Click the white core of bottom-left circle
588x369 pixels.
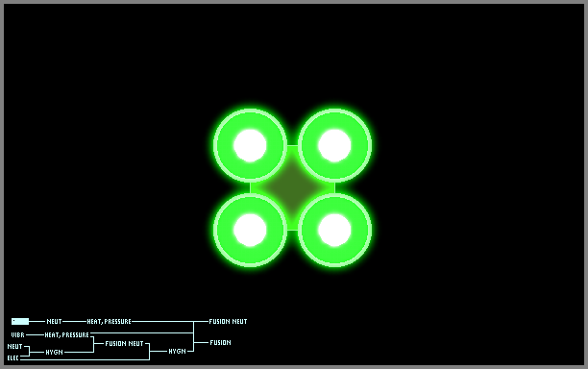click(250, 230)
